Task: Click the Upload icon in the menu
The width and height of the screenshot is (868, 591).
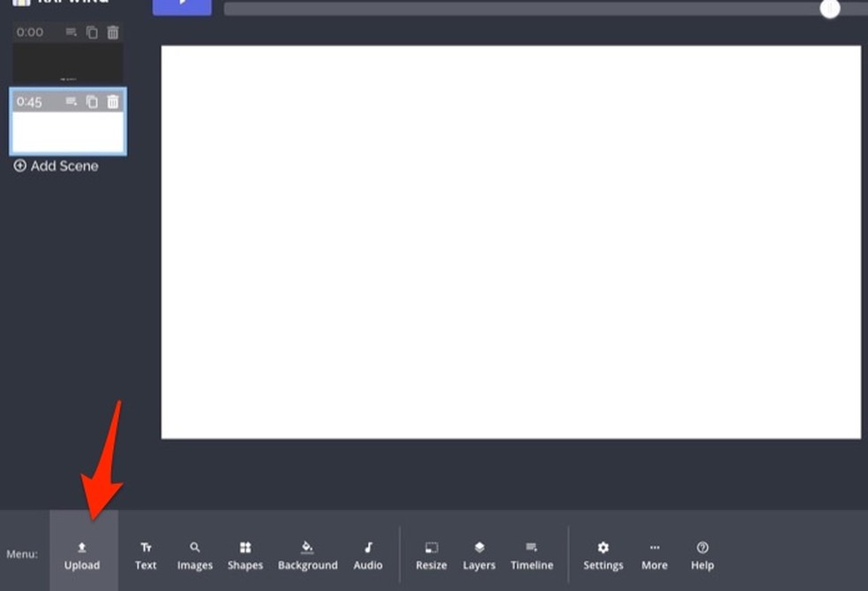Action: tap(82, 556)
